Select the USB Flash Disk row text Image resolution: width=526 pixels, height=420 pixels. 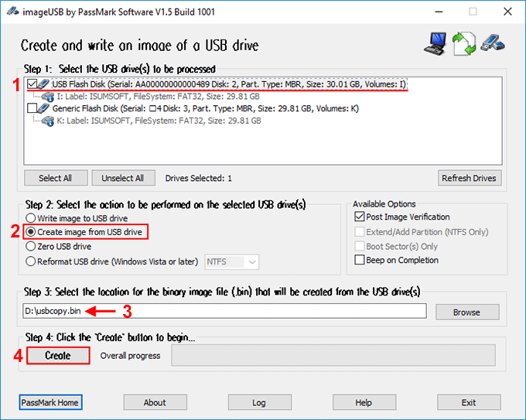230,84
